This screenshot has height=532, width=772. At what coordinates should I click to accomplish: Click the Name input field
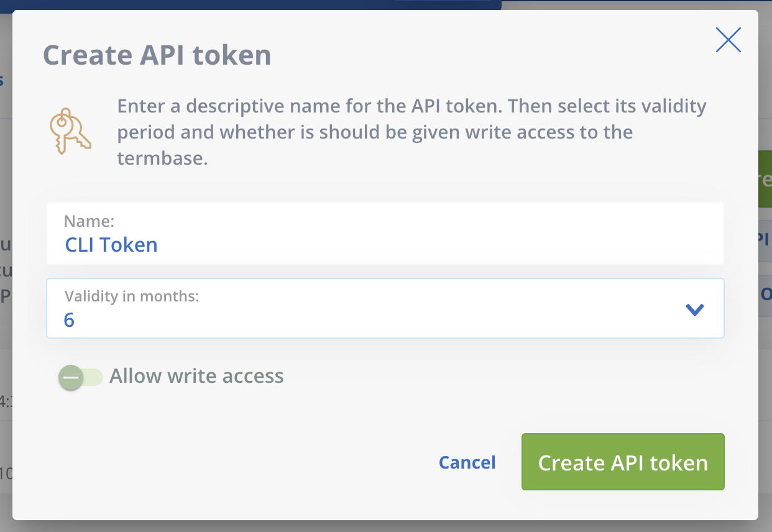coord(385,233)
